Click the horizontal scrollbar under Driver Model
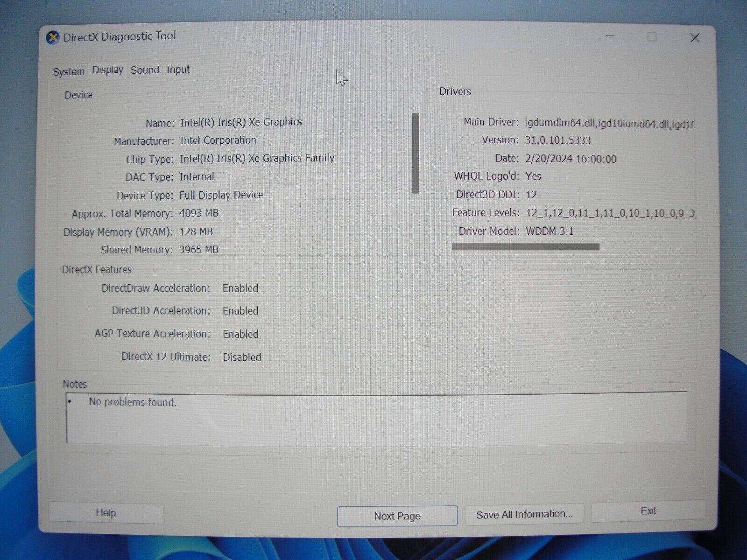This screenshot has height=560, width=747. pos(525,246)
